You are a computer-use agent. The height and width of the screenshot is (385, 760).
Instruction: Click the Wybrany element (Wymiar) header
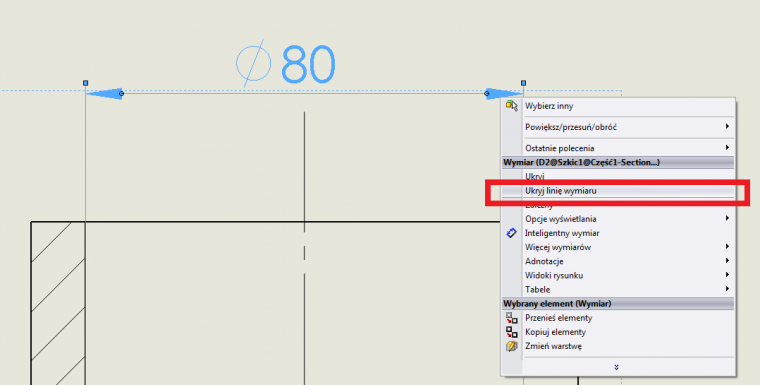pos(618,304)
